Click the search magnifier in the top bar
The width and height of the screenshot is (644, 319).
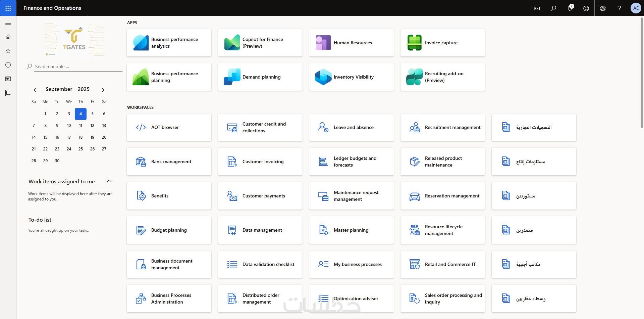tap(553, 8)
